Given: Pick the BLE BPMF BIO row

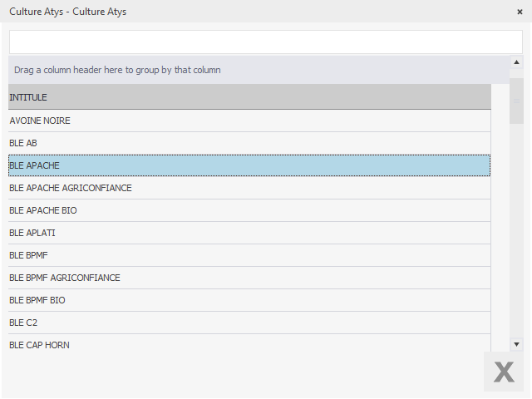Looking at the screenshot, I should tap(249, 300).
